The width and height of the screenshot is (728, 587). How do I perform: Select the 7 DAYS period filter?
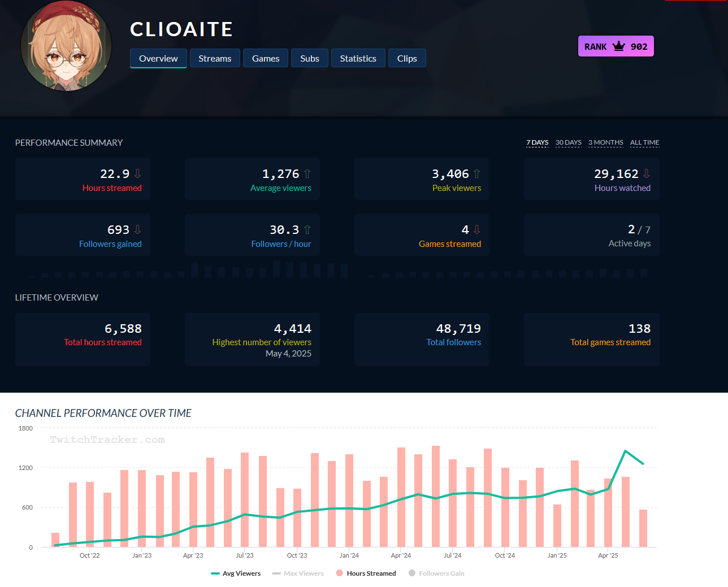[x=538, y=142]
